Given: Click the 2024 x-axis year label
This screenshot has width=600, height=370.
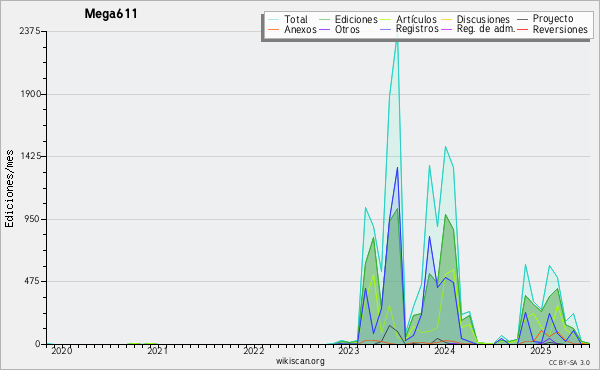Looking at the screenshot, I should pyautogui.click(x=445, y=350).
